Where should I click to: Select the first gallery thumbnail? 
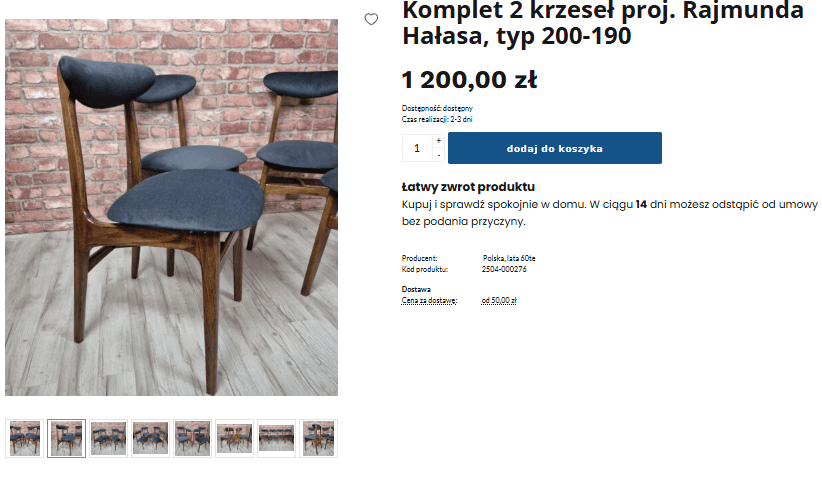pos(25,439)
